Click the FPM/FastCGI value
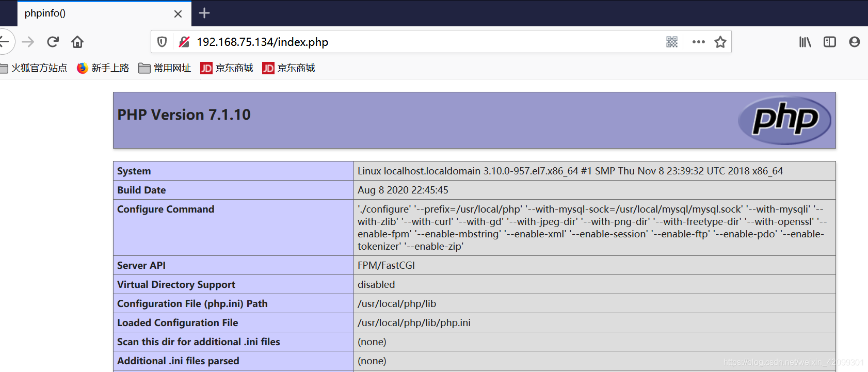868x372 pixels. pos(386,265)
